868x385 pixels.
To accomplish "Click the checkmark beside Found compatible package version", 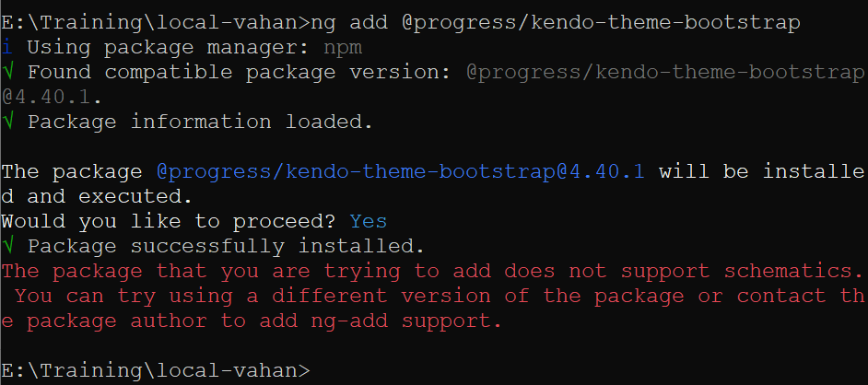I will (x=8, y=71).
